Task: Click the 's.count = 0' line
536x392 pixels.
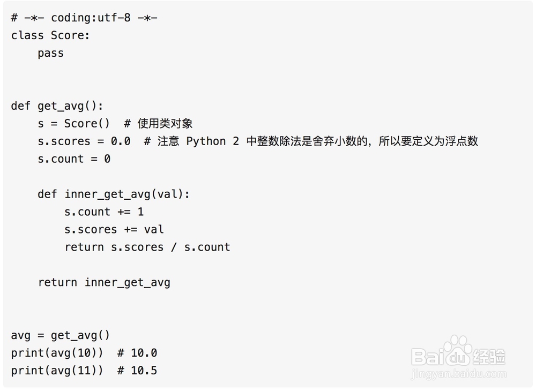Action: point(74,159)
